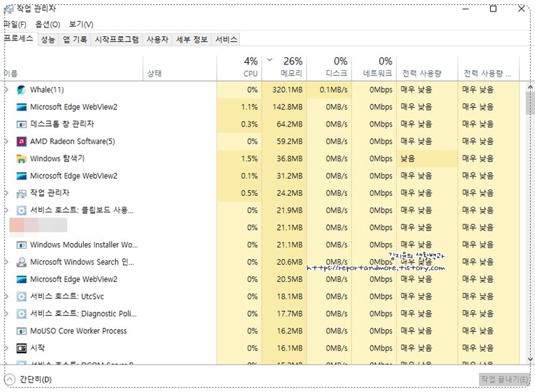The height and width of the screenshot is (392, 535).
Task: Open the 옵션(O) menu
Action: [x=48, y=25]
